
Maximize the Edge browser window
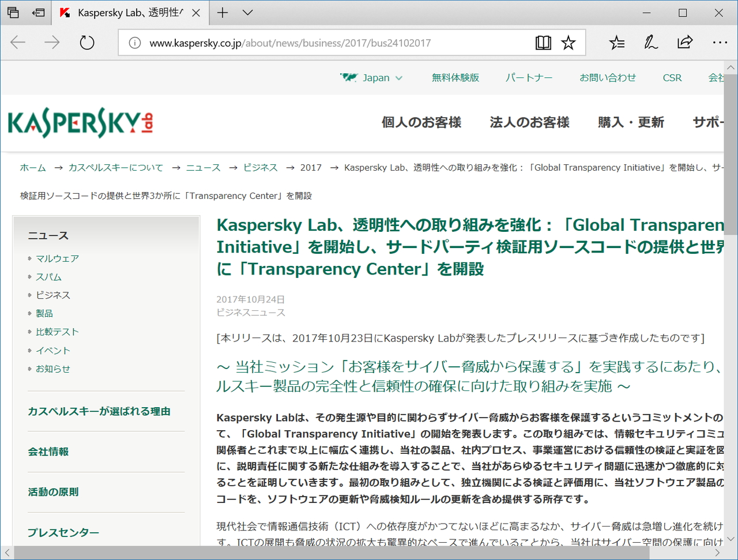pos(683,13)
